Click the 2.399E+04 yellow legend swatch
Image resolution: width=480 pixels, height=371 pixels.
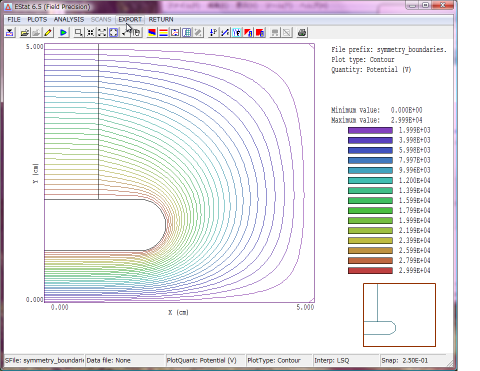370,240
